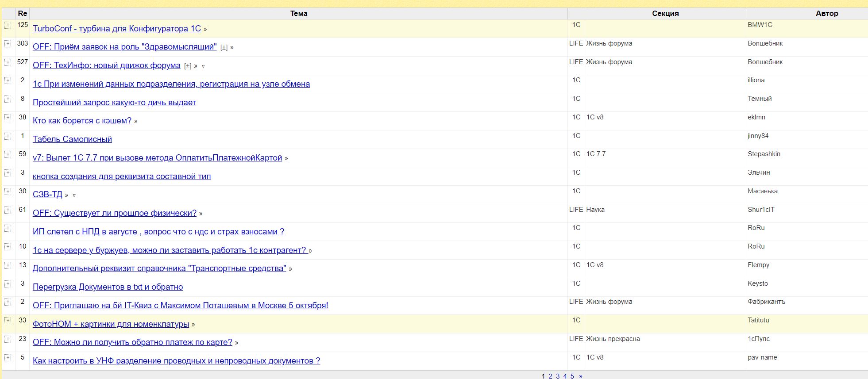Expand "Табель Самописный" row
Screen dimensions: 868x379
(8, 136)
